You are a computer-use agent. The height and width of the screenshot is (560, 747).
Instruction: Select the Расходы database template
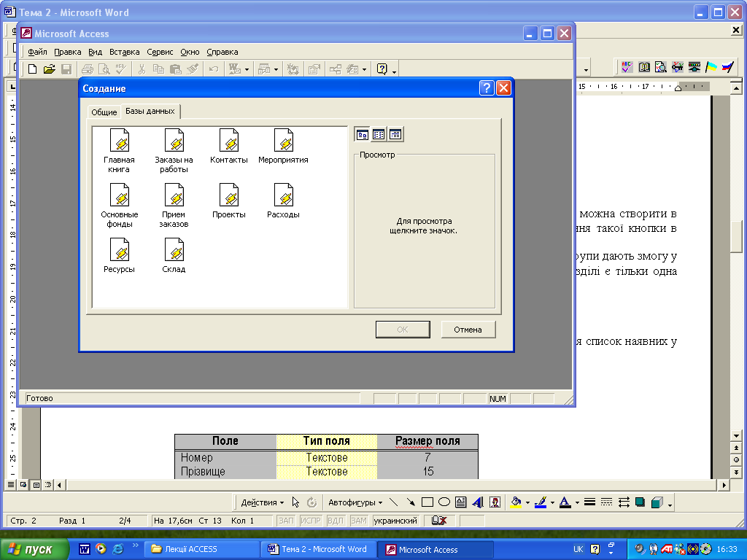(x=284, y=201)
